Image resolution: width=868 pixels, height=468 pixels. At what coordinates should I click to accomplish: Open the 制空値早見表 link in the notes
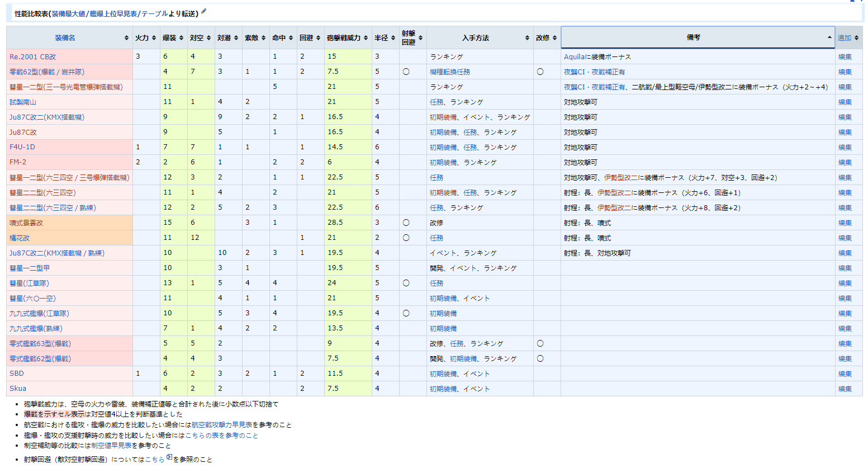click(x=111, y=444)
